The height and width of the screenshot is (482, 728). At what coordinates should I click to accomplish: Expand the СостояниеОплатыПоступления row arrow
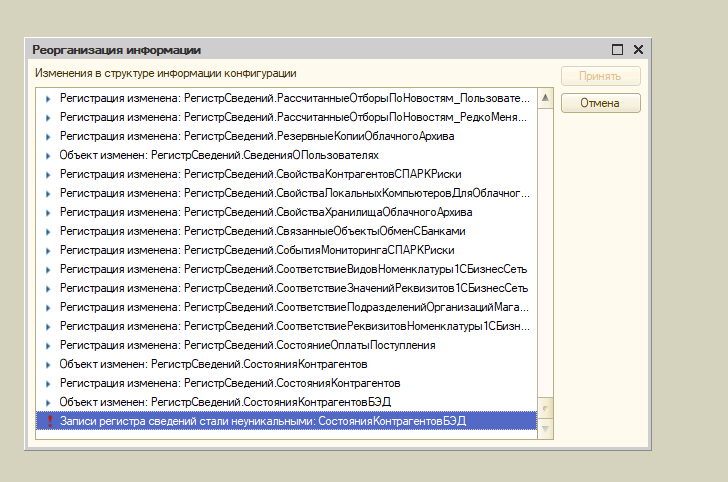point(48,345)
